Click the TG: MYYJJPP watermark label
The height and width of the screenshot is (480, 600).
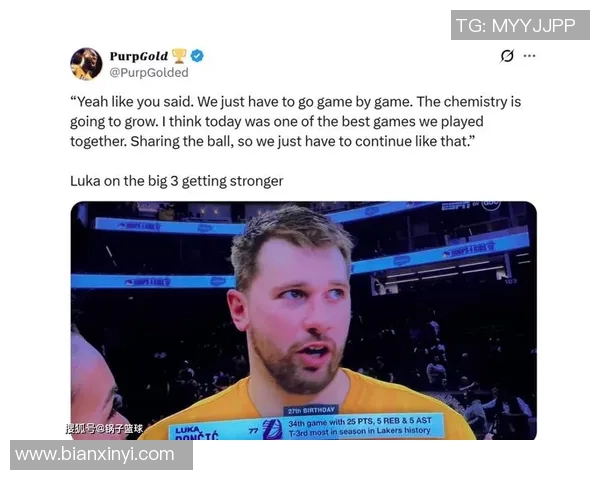(520, 25)
